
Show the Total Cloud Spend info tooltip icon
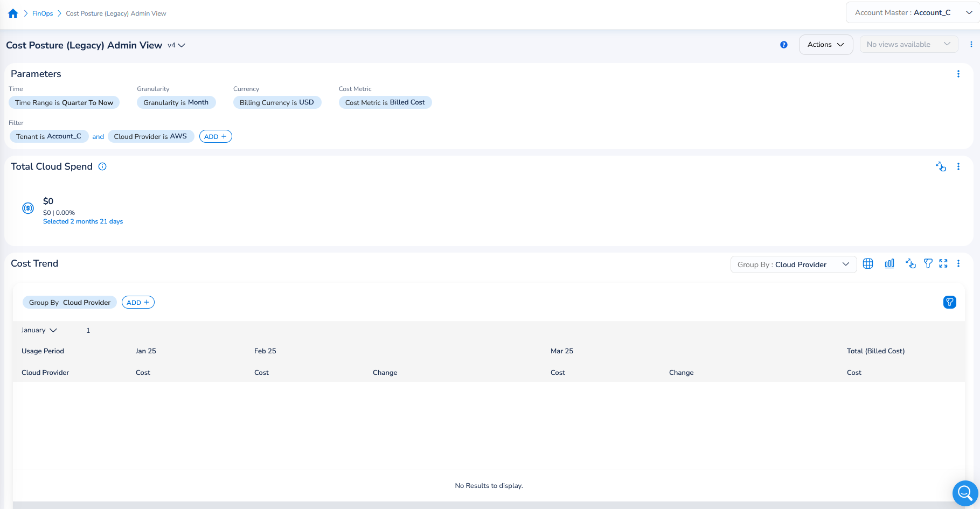click(102, 166)
